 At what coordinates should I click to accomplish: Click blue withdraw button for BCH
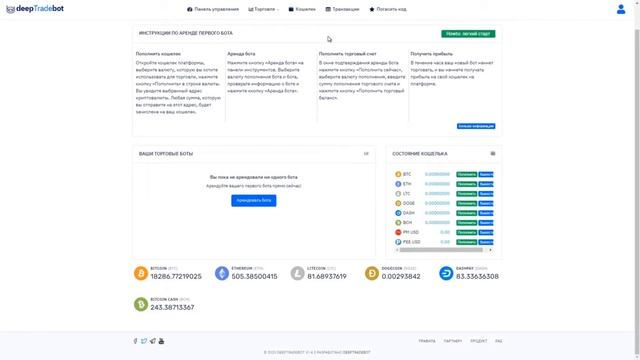click(x=486, y=223)
